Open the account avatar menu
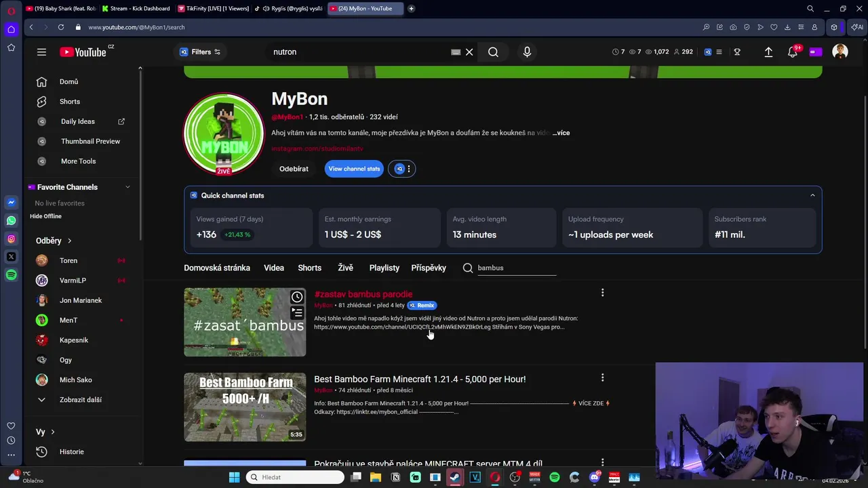Screen dimensions: 868x488 coord(840,52)
